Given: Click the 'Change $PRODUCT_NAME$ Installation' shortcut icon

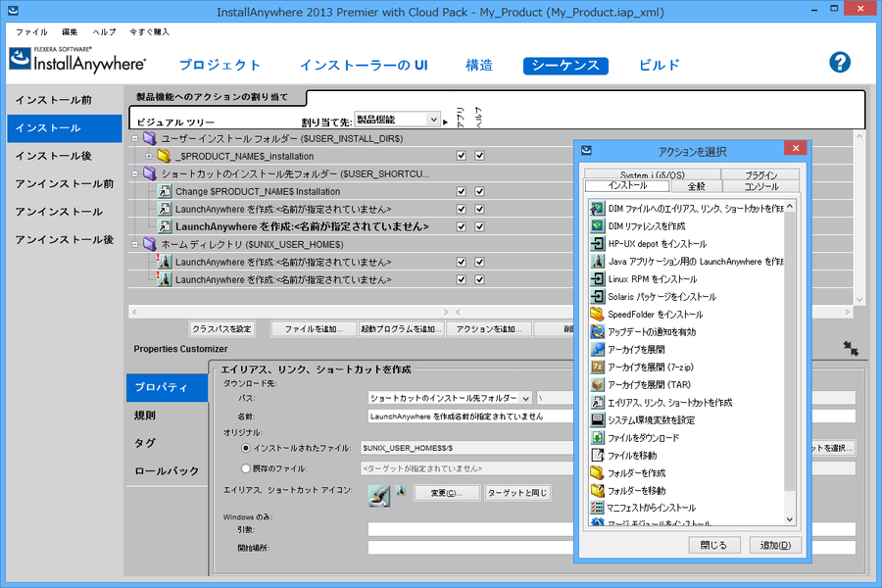Looking at the screenshot, I should point(165,191).
